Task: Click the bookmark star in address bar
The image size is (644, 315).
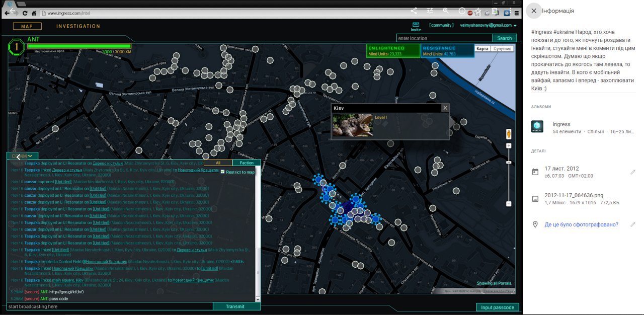Action: [x=477, y=13]
